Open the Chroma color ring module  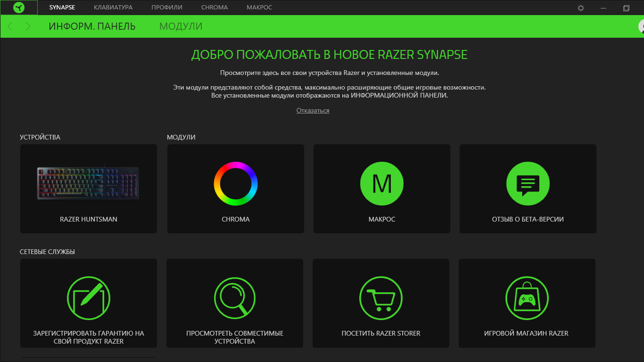[236, 183]
